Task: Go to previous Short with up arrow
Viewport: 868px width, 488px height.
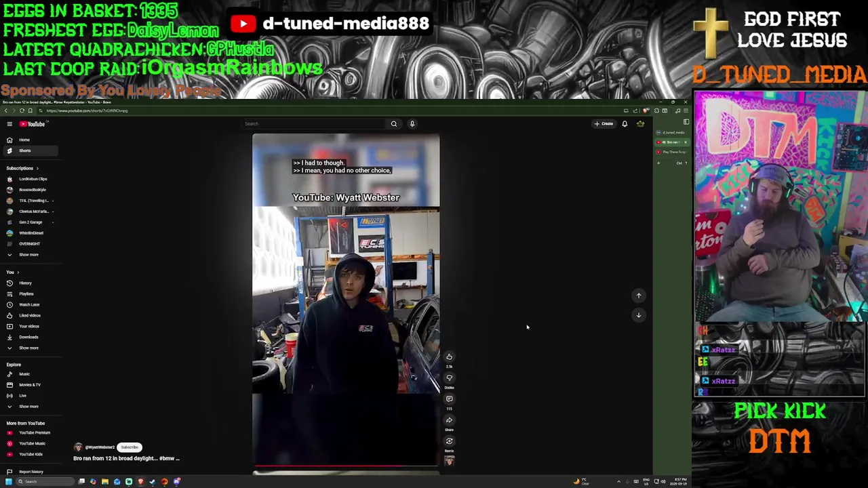Action: (x=639, y=296)
